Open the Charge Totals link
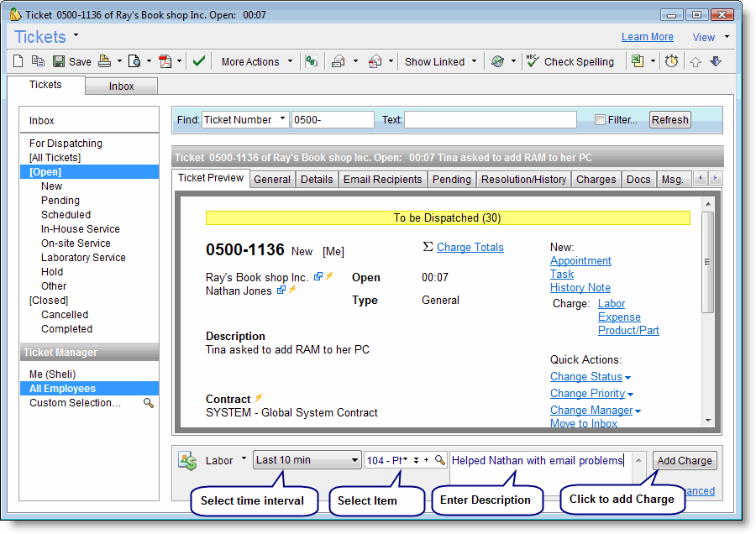Viewport: 756px width, 534px height. 470,247
